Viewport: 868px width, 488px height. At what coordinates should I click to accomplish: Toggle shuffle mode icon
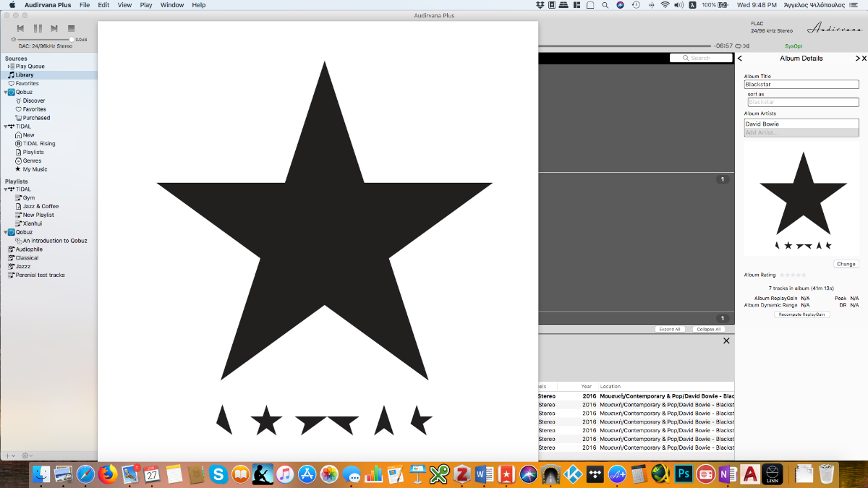746,46
